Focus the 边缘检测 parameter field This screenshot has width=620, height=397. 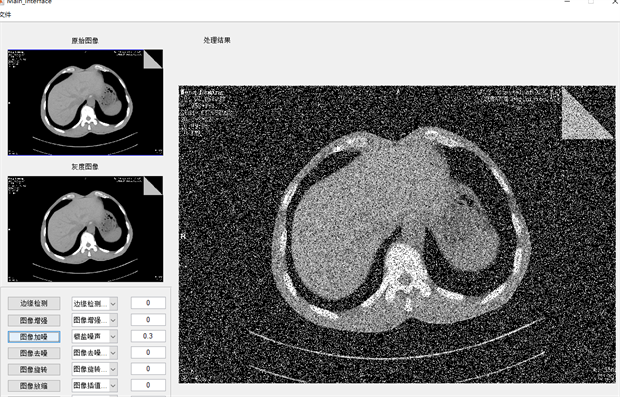(148, 303)
